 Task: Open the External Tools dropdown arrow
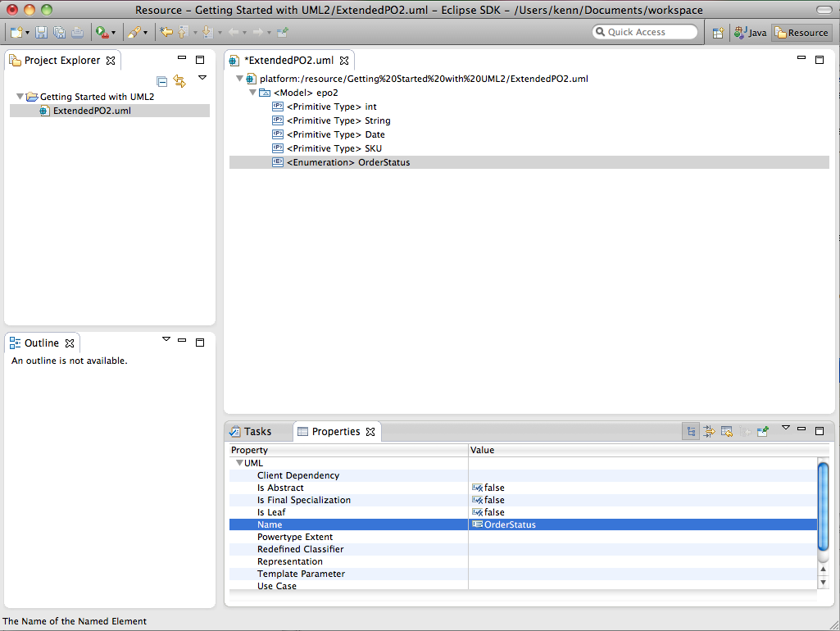coord(114,34)
